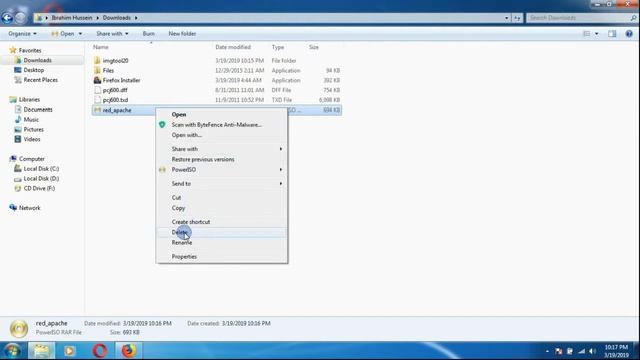Open the Windows Start button
Screen dimensions: 640x360
12,351
